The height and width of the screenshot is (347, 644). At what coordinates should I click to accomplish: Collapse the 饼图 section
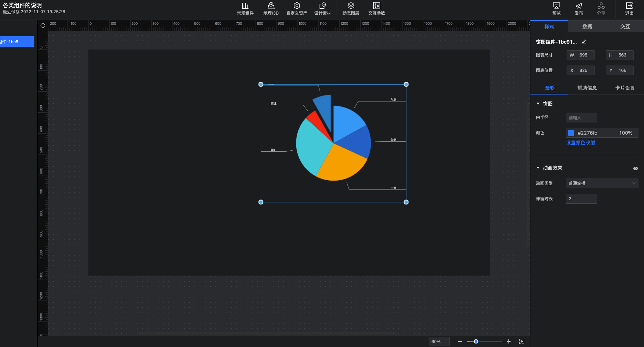coord(538,104)
